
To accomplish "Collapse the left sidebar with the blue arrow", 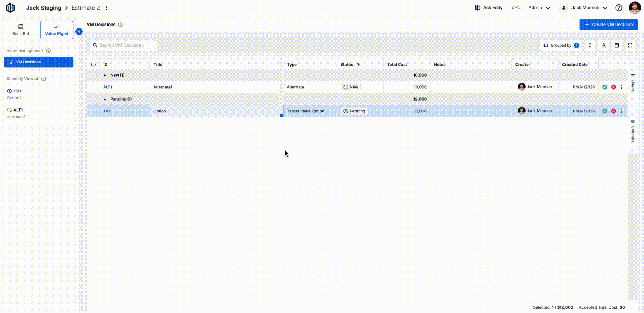I will pyautogui.click(x=79, y=32).
